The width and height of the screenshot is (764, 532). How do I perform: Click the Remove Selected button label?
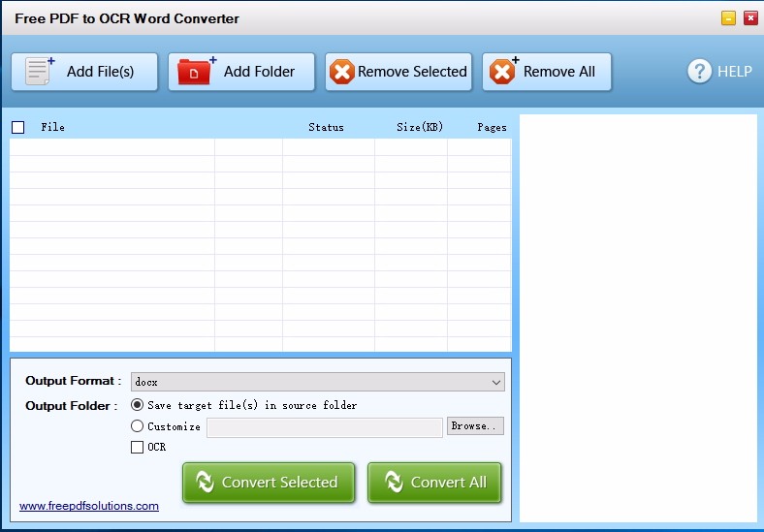412,72
